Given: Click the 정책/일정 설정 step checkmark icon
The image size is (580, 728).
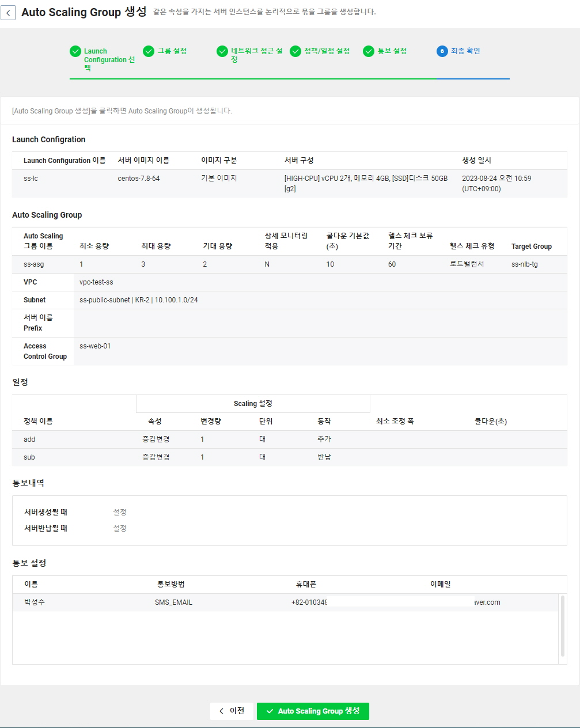Looking at the screenshot, I should 295,51.
